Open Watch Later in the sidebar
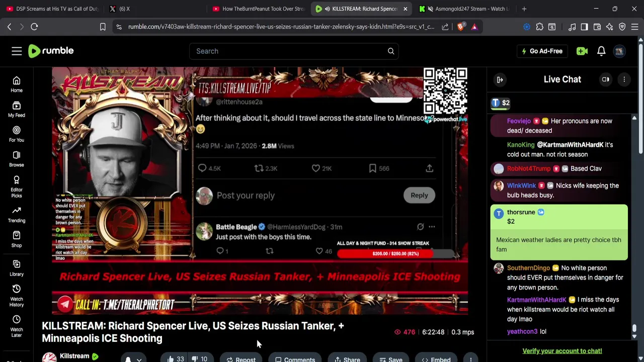Screen dimensions: 644x362 tap(17, 326)
